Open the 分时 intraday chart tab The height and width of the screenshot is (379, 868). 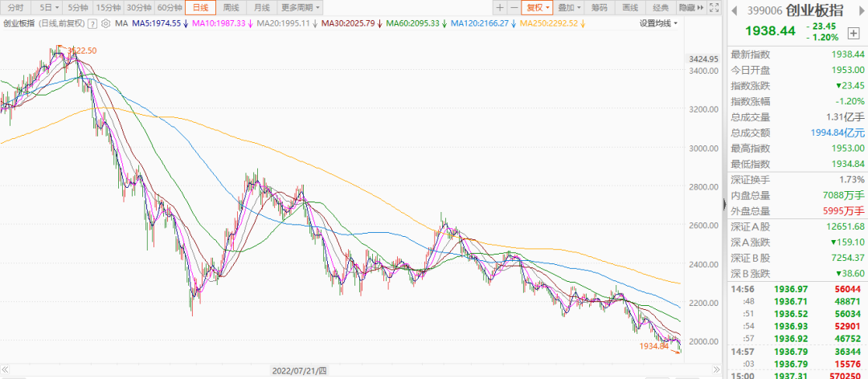[17, 8]
